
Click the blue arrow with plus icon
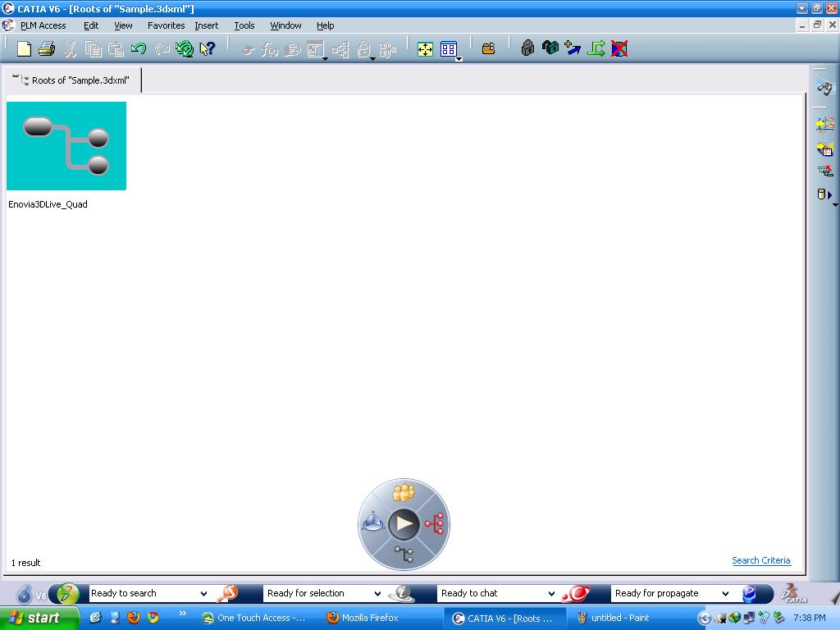pyautogui.click(x=572, y=48)
